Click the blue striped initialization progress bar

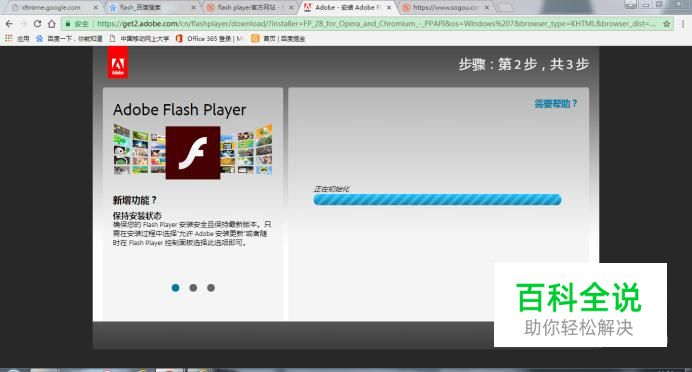tap(437, 200)
